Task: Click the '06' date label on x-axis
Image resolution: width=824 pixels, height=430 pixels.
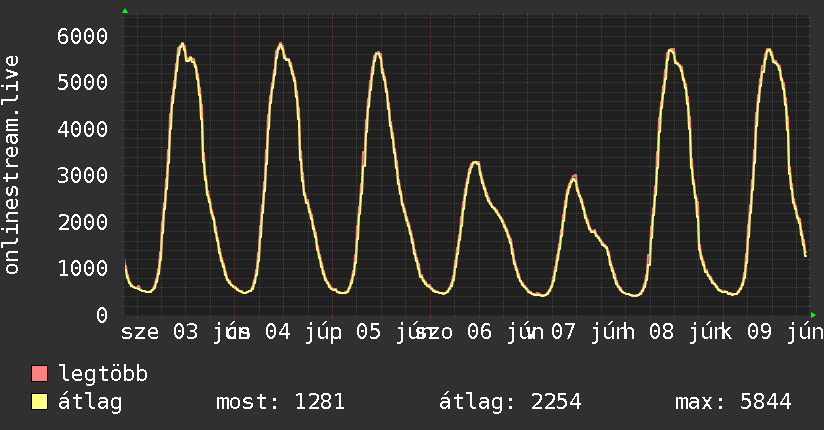Action: (479, 332)
